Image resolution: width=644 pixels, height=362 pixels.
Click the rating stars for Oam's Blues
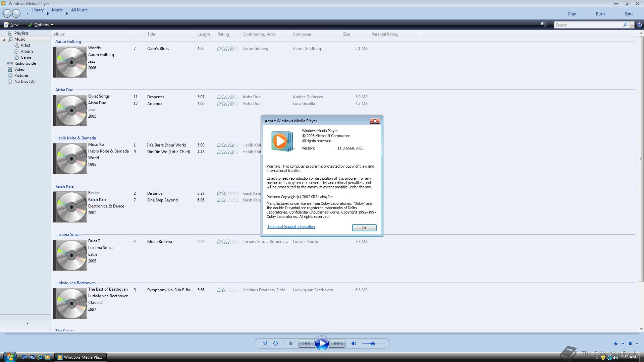pyautogui.click(x=227, y=49)
